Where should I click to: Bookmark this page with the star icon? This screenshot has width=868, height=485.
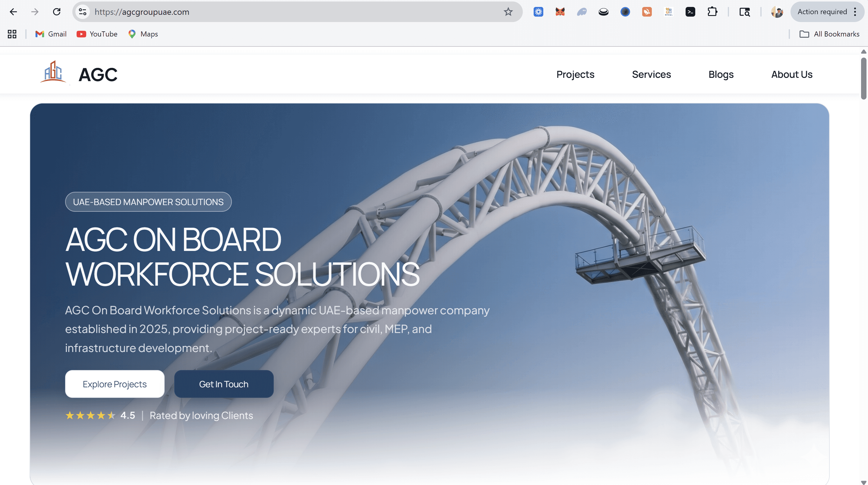coord(508,12)
